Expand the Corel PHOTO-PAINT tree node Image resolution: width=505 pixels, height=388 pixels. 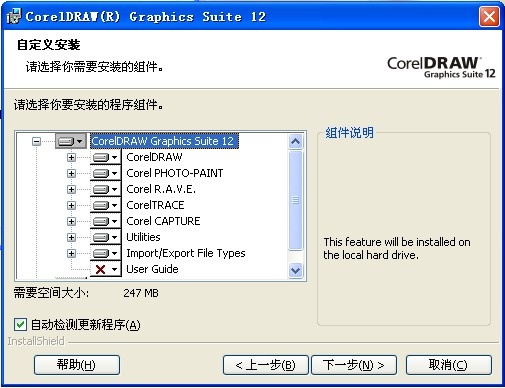point(71,173)
